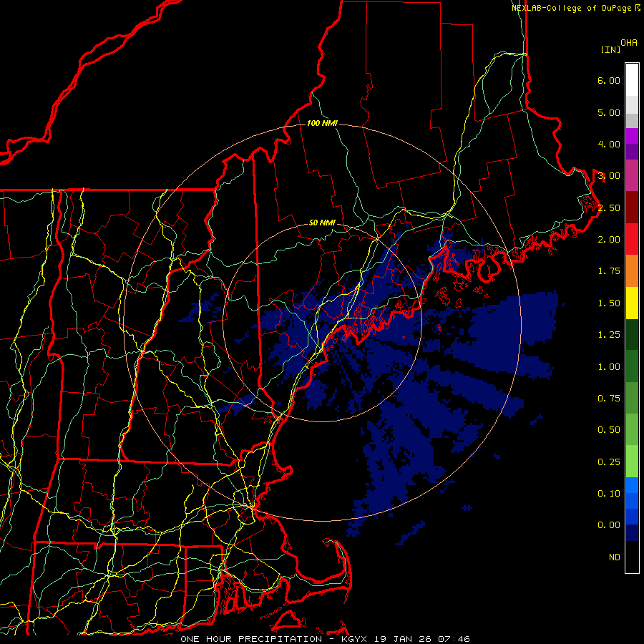Click the 1.75 legend value

click(x=609, y=271)
